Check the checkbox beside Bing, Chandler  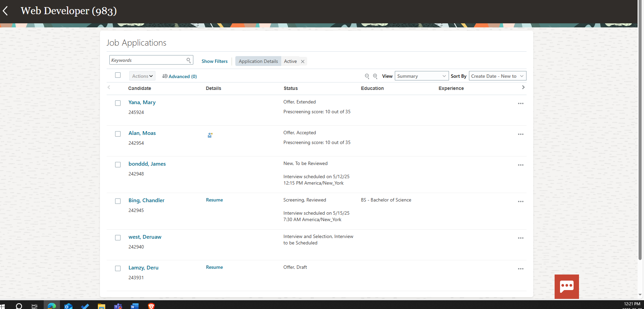(117, 201)
